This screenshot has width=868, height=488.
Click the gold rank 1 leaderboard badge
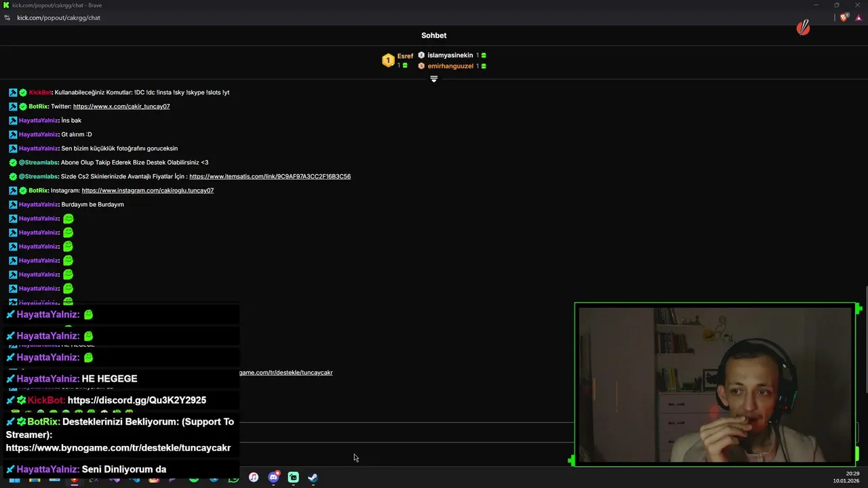[x=388, y=61]
